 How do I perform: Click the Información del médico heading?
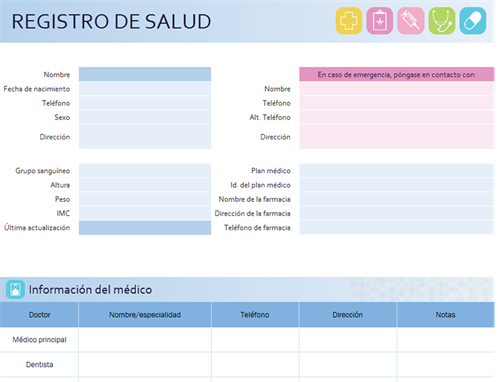pos(90,289)
